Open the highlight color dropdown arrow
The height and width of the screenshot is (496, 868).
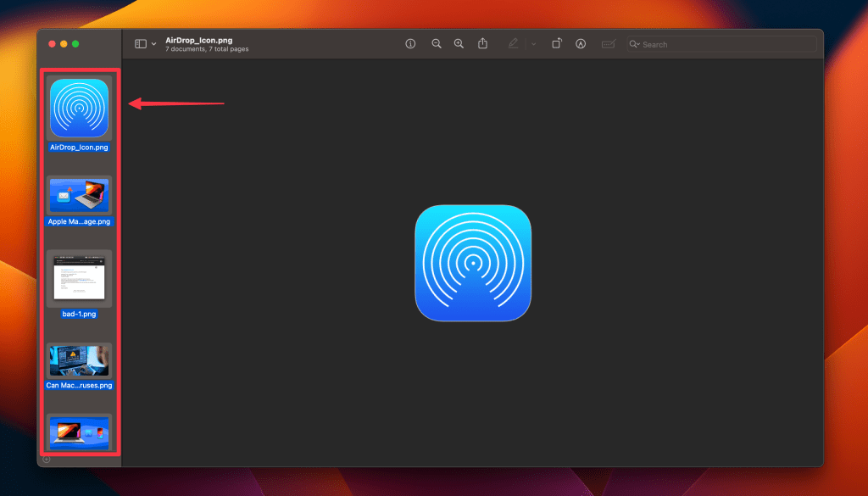tap(532, 44)
